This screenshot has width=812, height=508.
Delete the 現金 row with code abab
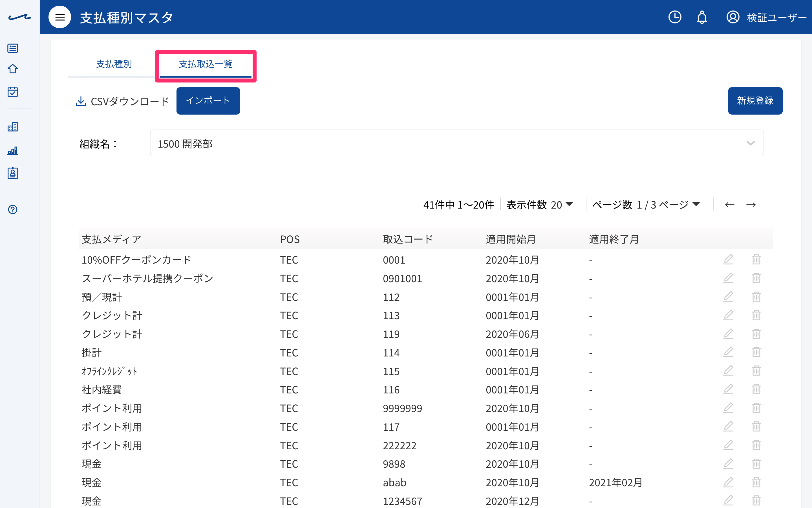756,483
